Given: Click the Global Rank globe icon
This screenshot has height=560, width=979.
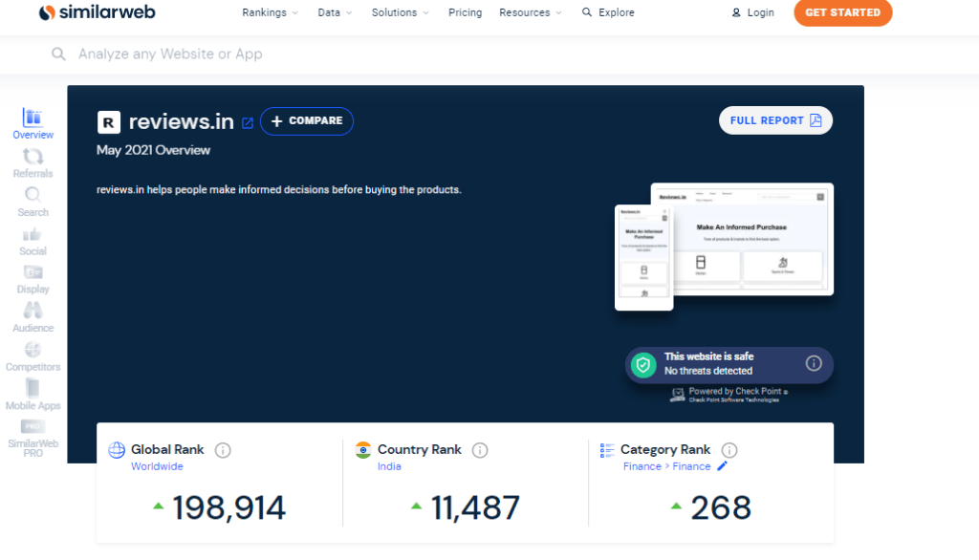Looking at the screenshot, I should [x=117, y=450].
